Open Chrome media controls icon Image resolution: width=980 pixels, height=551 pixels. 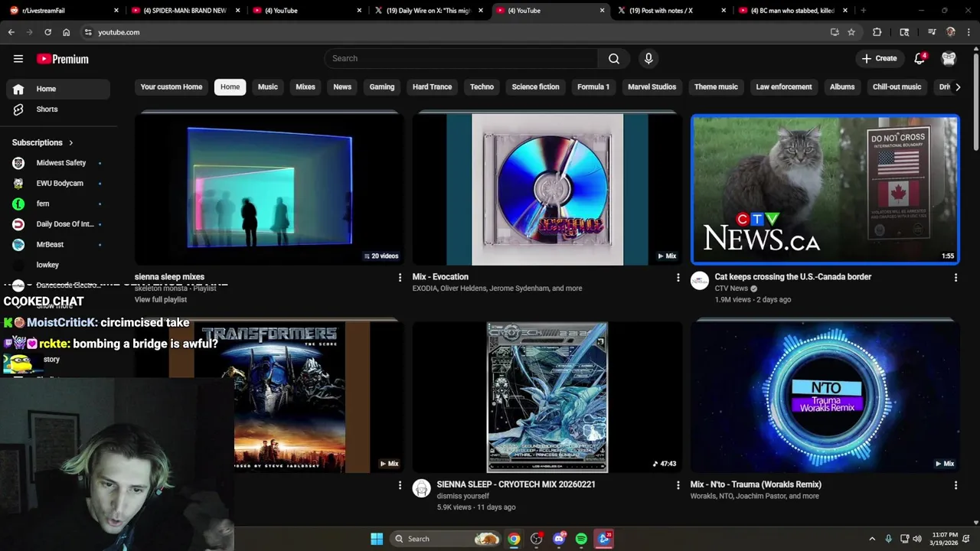point(931,32)
